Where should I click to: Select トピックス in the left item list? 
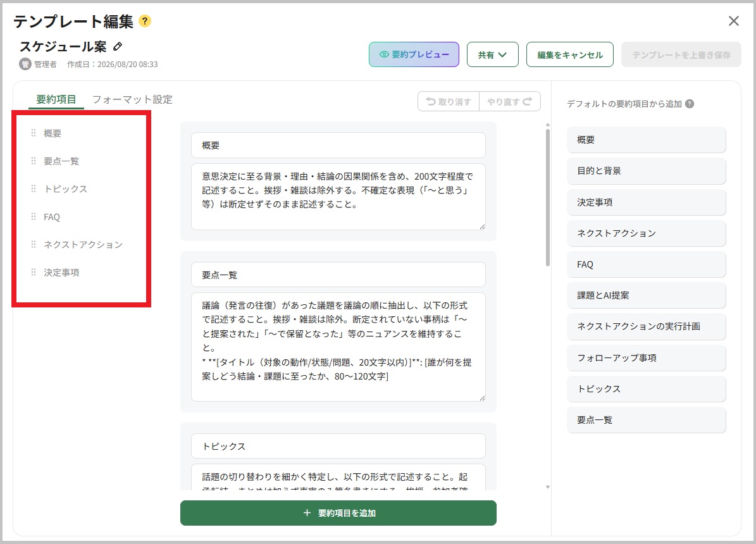[x=66, y=189]
